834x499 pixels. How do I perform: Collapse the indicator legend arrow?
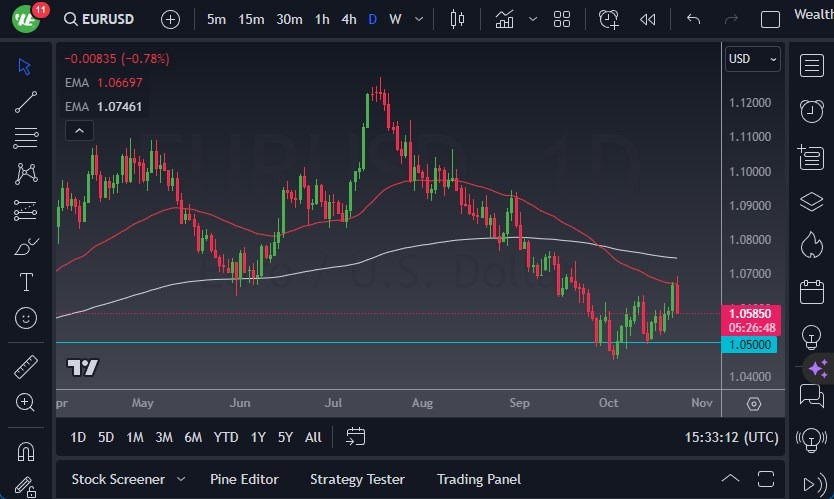click(x=78, y=130)
